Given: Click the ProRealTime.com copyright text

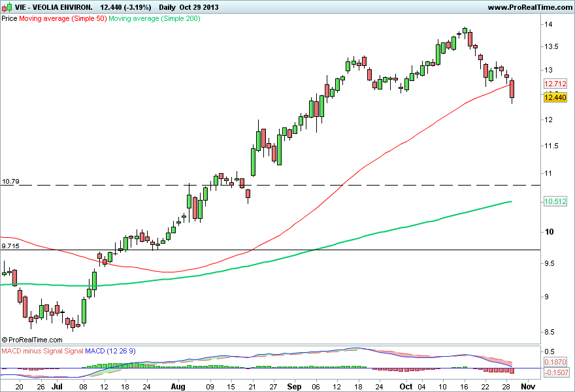Looking at the screenshot, I should point(32,340).
